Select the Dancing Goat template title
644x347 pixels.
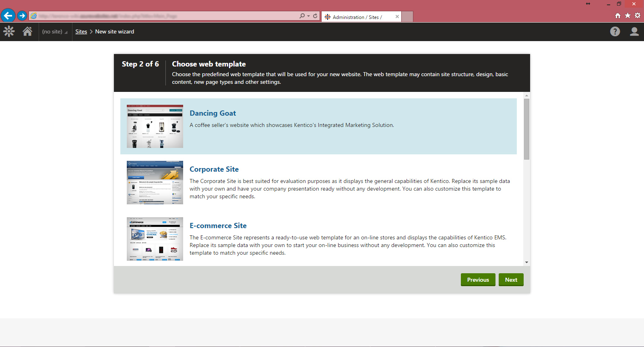tap(213, 113)
